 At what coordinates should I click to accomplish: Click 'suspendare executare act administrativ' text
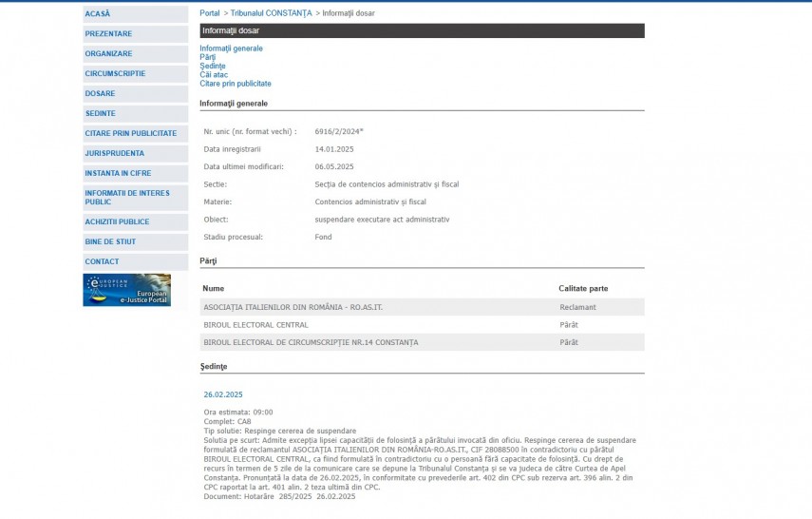[x=382, y=220]
